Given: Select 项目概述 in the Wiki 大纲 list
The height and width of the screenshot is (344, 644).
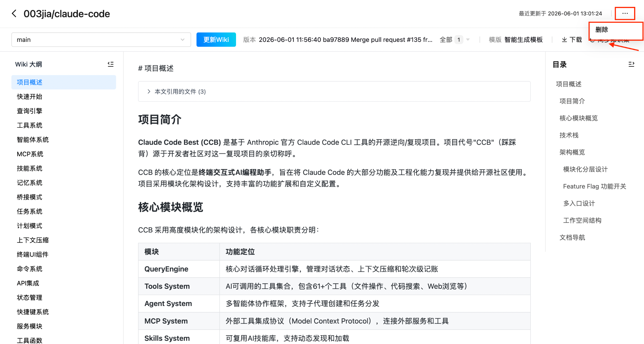Looking at the screenshot, I should click(x=64, y=82).
